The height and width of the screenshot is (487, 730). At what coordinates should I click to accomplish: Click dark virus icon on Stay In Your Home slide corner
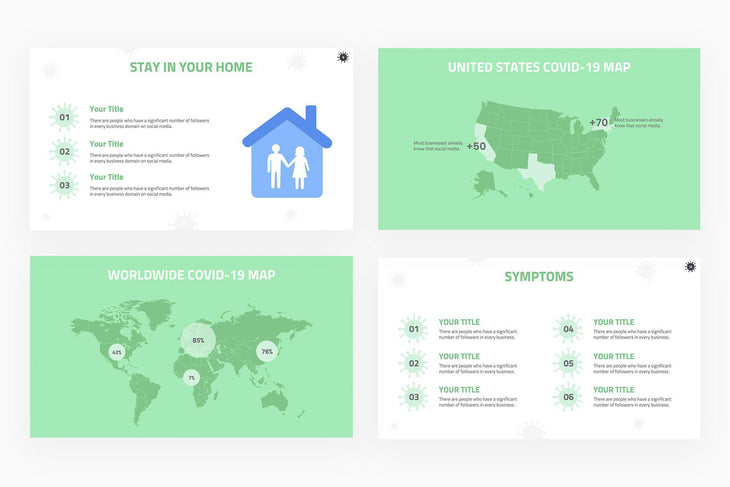[343, 58]
